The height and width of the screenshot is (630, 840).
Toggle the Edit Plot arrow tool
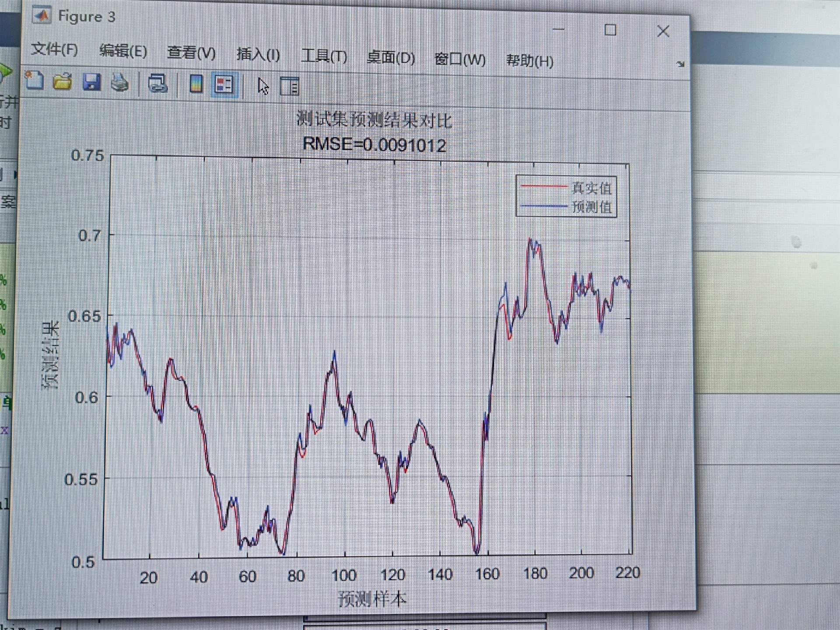[263, 86]
